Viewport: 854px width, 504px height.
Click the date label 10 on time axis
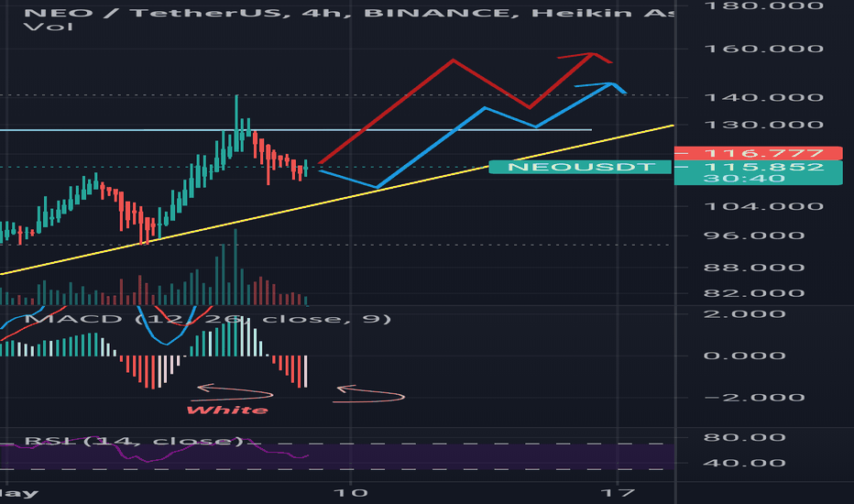point(351,493)
